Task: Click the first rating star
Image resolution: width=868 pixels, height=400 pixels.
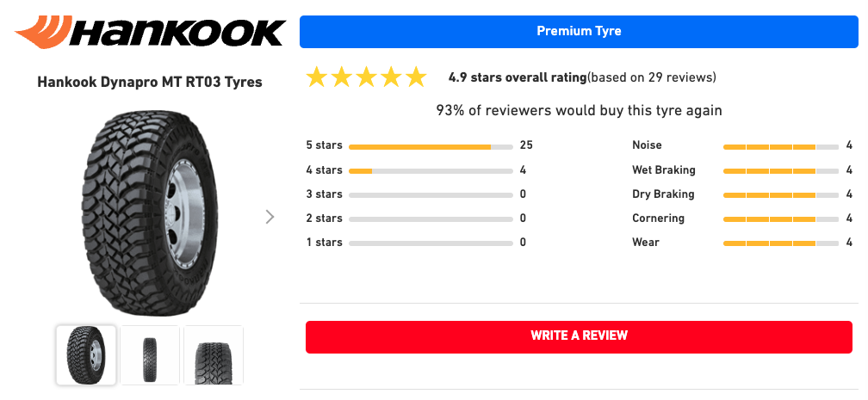Action: [317, 77]
